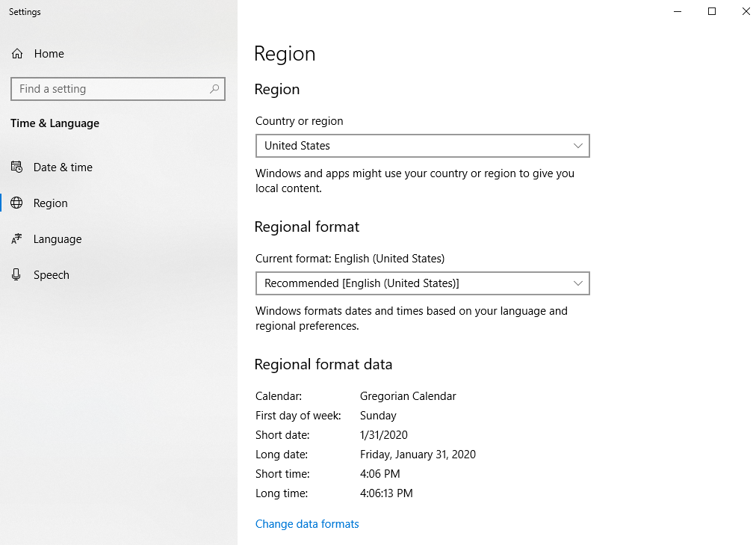Click the Home house icon
Viewport: 756px width, 545px height.
17,54
